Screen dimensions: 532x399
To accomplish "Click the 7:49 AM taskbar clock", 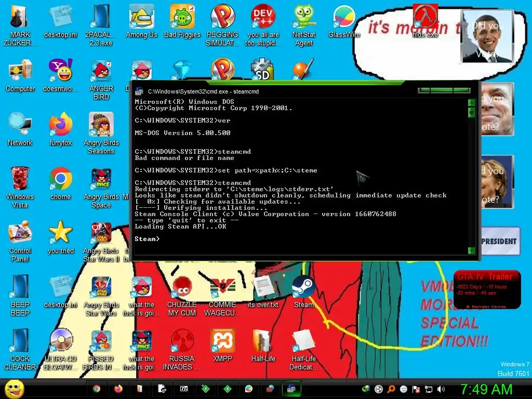I will (486, 390).
